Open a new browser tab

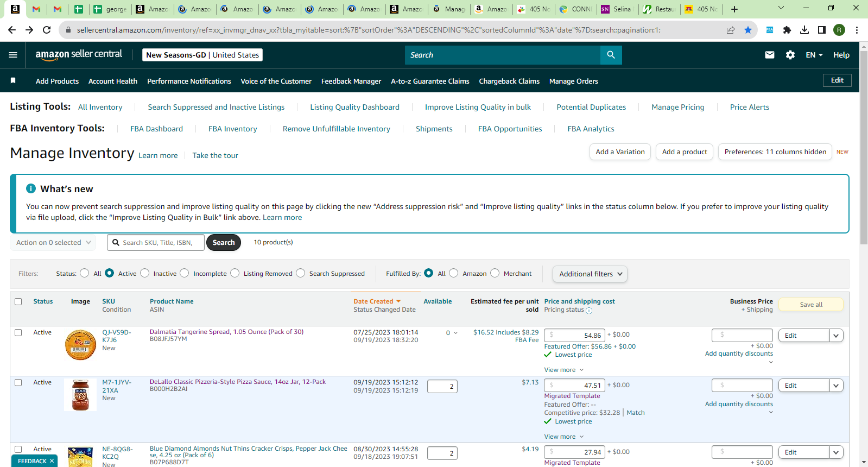click(734, 9)
